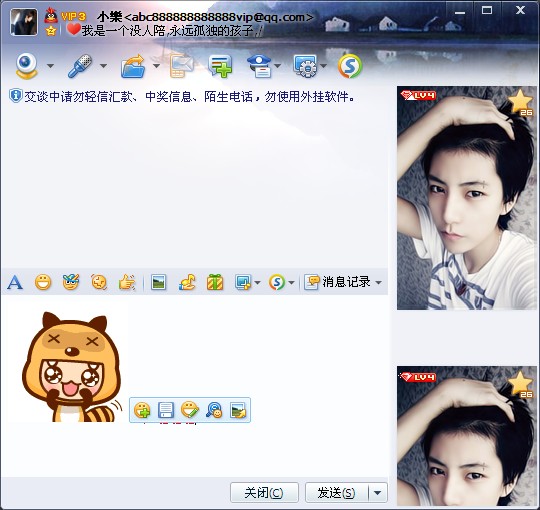Click the VIP3 badge
Viewport: 540px width, 510px height.
pyautogui.click(x=73, y=16)
